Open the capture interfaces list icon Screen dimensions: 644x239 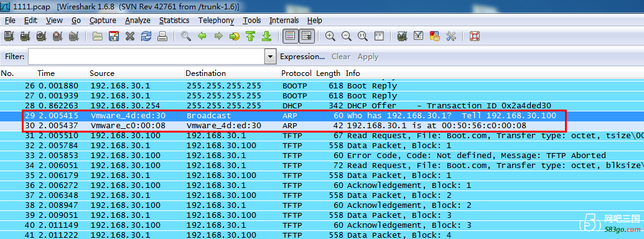tap(9, 36)
